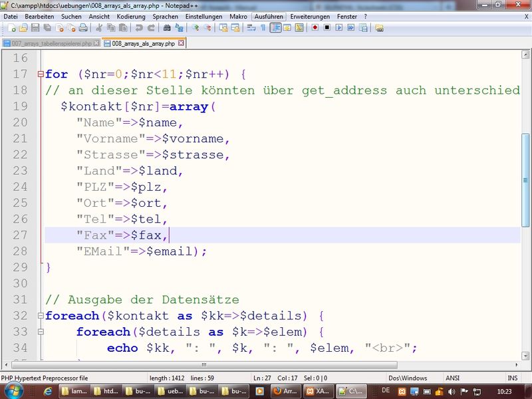Click the Save file toolbar icon
Screen dimensions: 532x399
pos(36,28)
